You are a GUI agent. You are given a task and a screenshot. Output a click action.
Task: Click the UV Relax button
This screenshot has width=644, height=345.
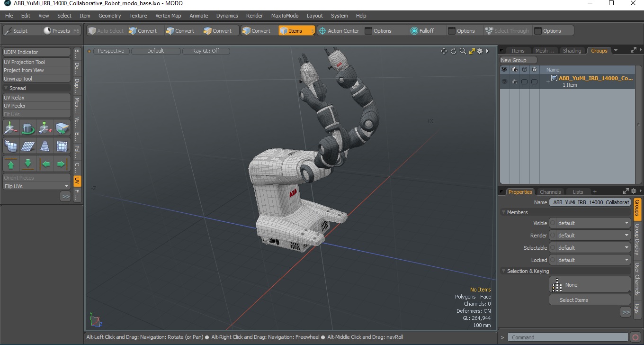36,98
